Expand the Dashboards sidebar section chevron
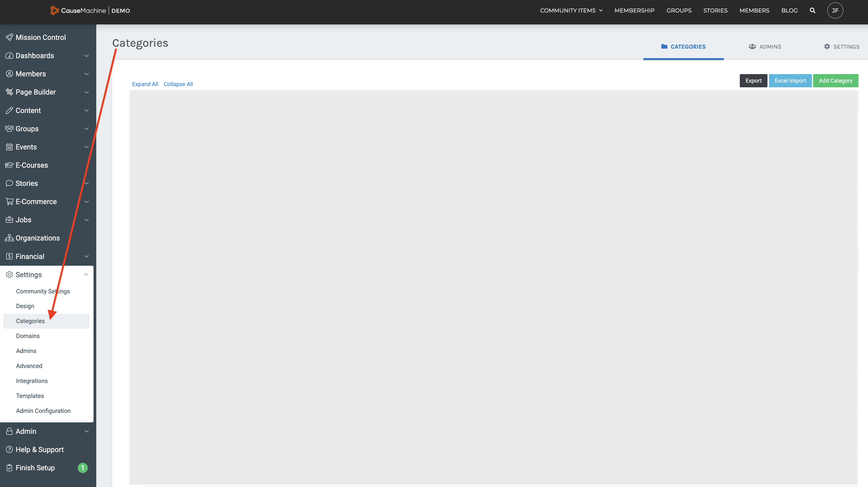Viewport: 868px width, 487px height. click(x=86, y=56)
